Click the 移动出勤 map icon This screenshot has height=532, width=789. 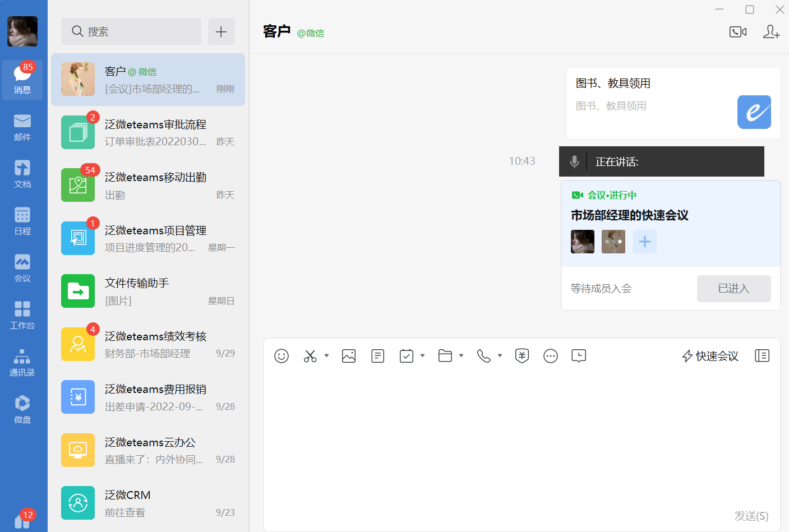[78, 185]
